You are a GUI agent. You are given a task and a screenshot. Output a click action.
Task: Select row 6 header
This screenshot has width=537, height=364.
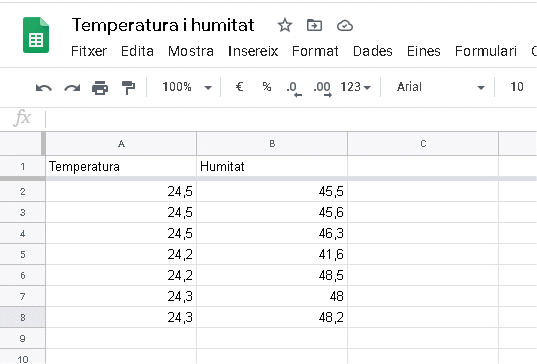tap(23, 276)
